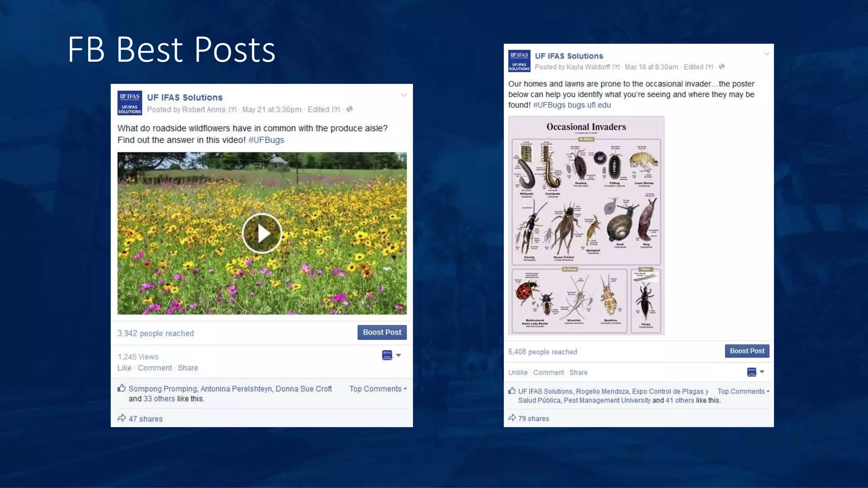868x488 pixels.
Task: Boost the wildflower video post
Action: point(382,333)
